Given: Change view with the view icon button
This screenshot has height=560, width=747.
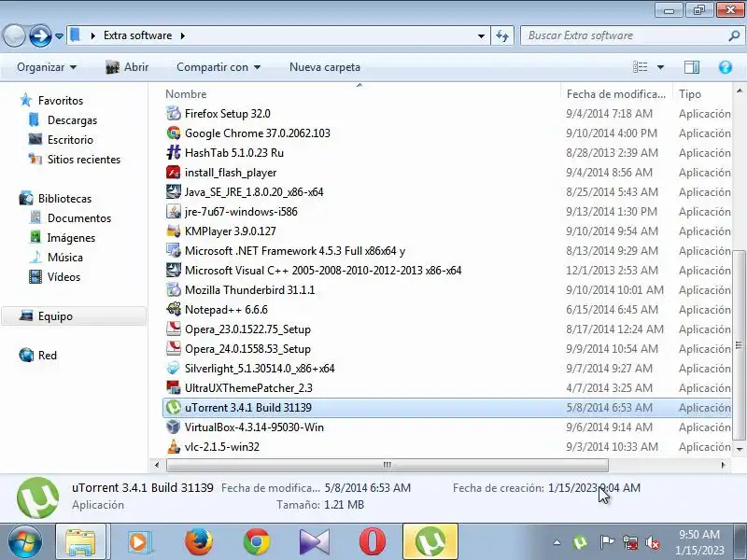Looking at the screenshot, I should point(641,67).
